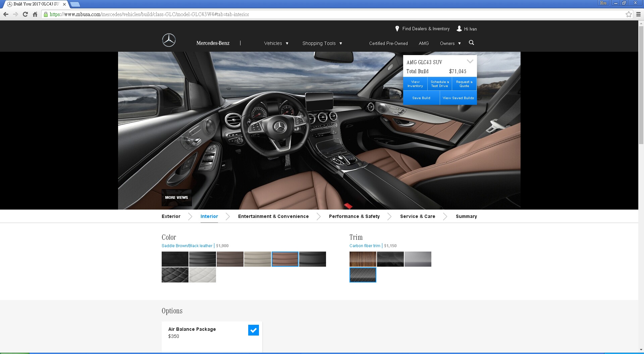Open the site search magnifier icon
The height and width of the screenshot is (354, 644).
(471, 43)
